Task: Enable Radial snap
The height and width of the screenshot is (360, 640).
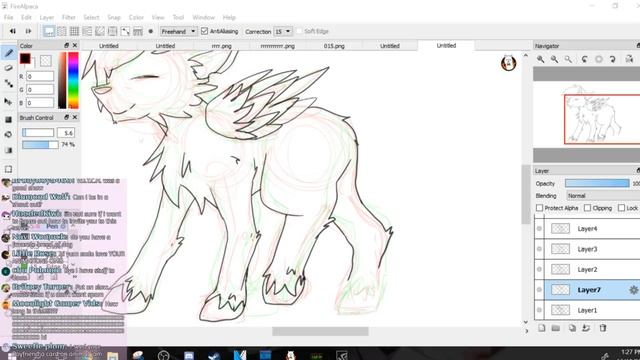Action: [100, 31]
